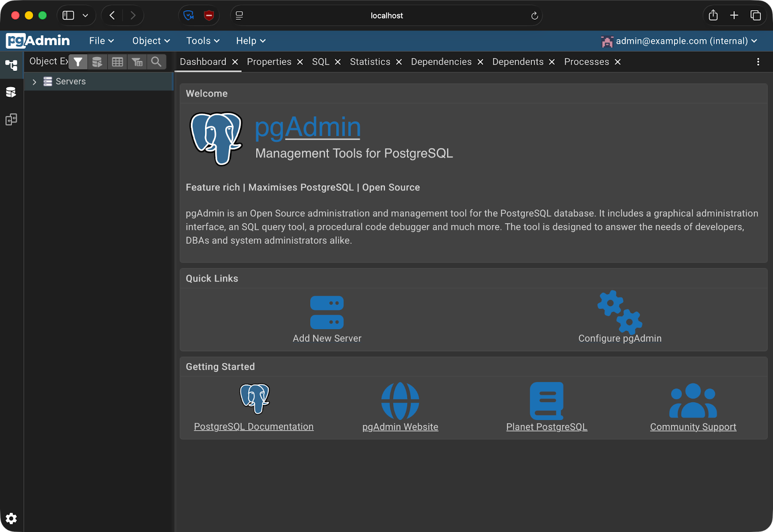
Task: Close the Processes tab
Action: pos(617,62)
